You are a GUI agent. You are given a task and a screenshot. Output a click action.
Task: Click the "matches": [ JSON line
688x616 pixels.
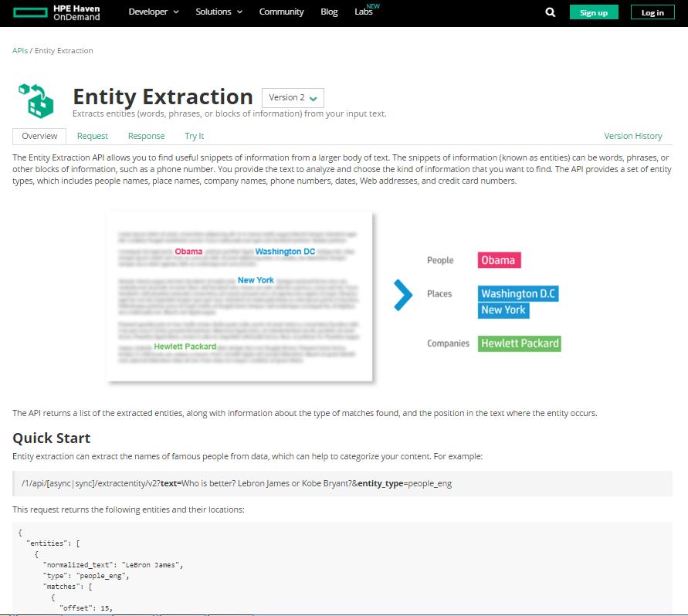point(68,587)
